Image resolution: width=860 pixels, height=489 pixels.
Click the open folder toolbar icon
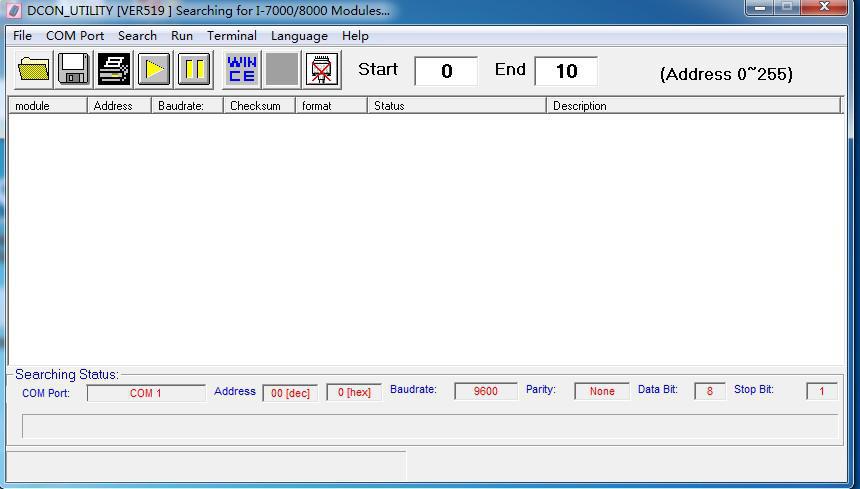(33, 70)
